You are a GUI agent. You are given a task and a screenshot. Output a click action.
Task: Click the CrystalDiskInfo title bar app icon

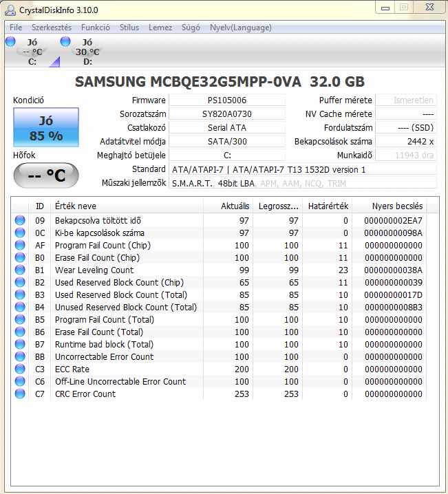click(x=10, y=10)
